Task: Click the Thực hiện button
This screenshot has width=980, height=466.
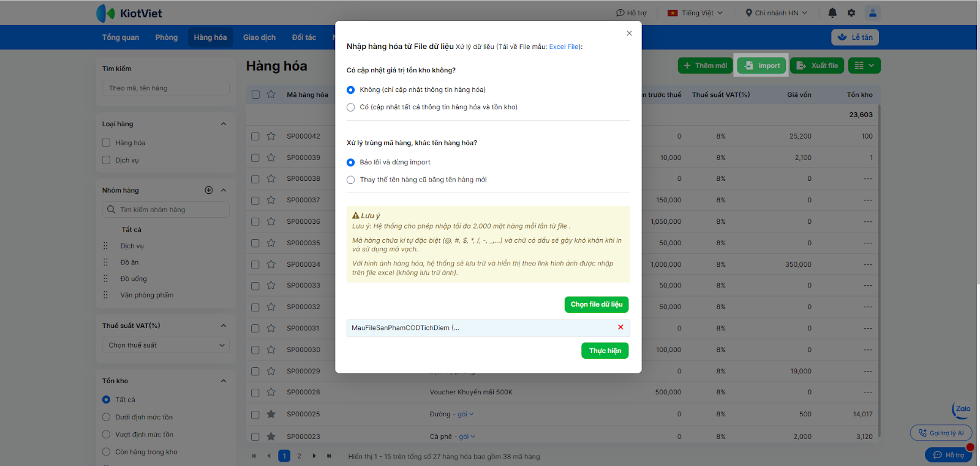Action: 605,351
